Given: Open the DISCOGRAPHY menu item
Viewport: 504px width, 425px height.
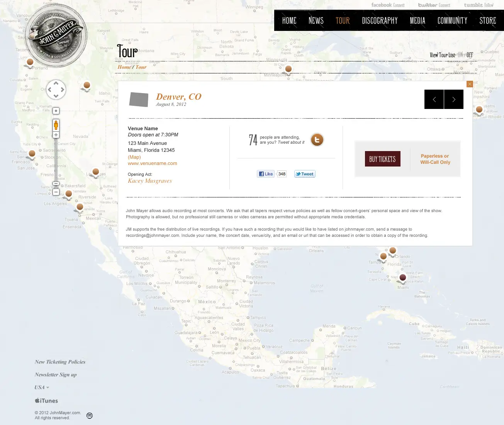Looking at the screenshot, I should tap(380, 21).
